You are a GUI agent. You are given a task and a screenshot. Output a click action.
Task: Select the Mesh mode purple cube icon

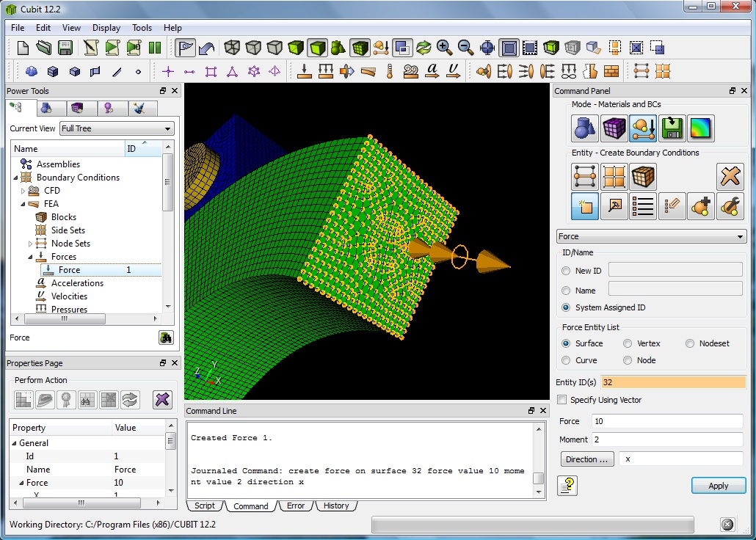tap(614, 128)
